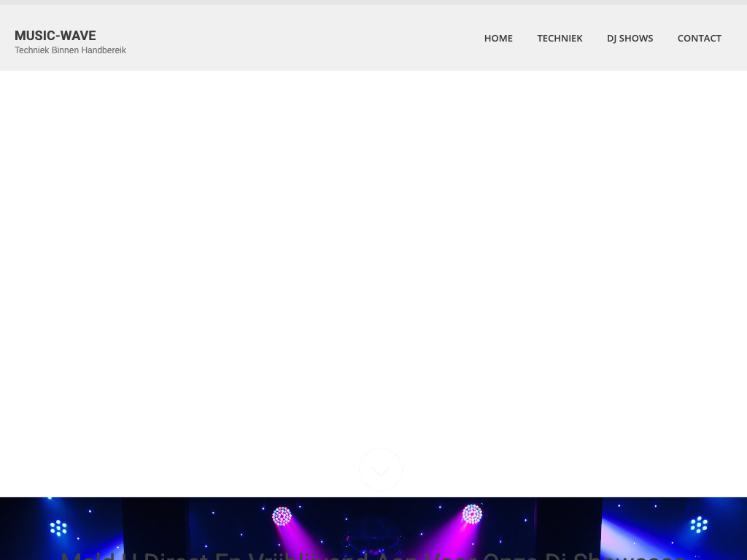This screenshot has width=747, height=560.
Task: Click the right black stage pillar in the photo
Action: pos(569,529)
